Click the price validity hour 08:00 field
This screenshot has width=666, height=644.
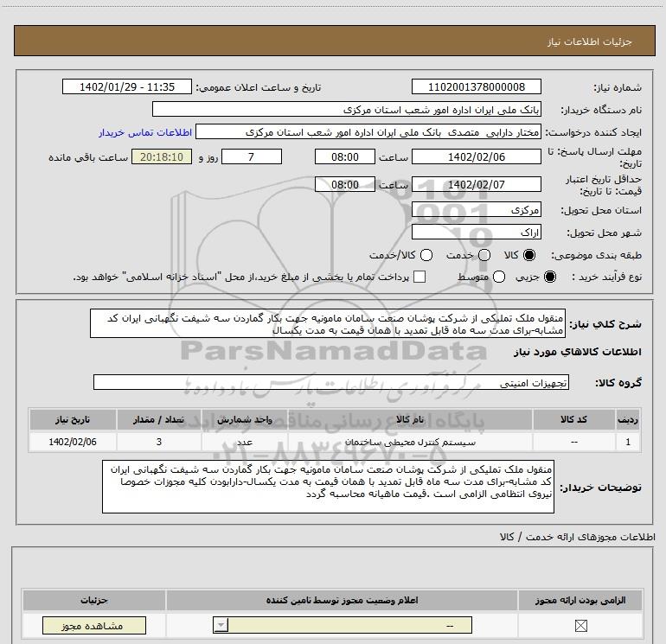pos(345,184)
